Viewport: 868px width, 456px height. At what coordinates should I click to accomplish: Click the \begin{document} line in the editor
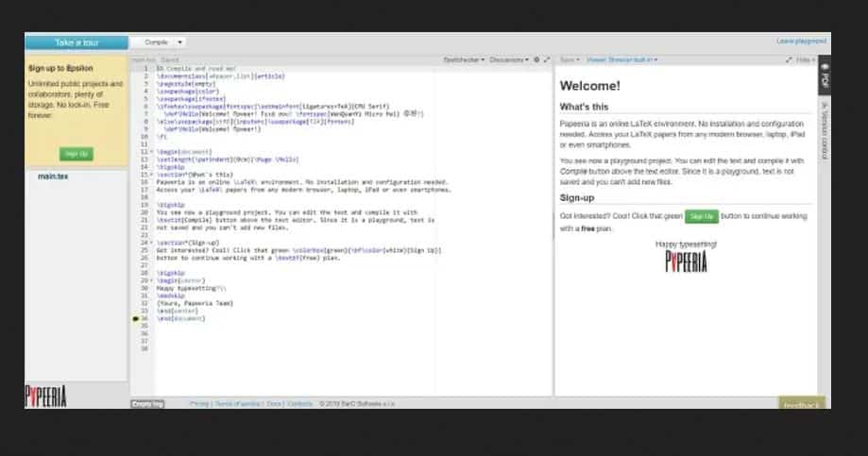[184, 152]
